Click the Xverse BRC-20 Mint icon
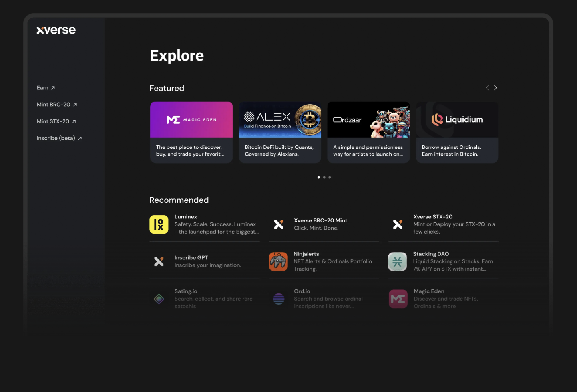The height and width of the screenshot is (392, 577). [x=278, y=224]
